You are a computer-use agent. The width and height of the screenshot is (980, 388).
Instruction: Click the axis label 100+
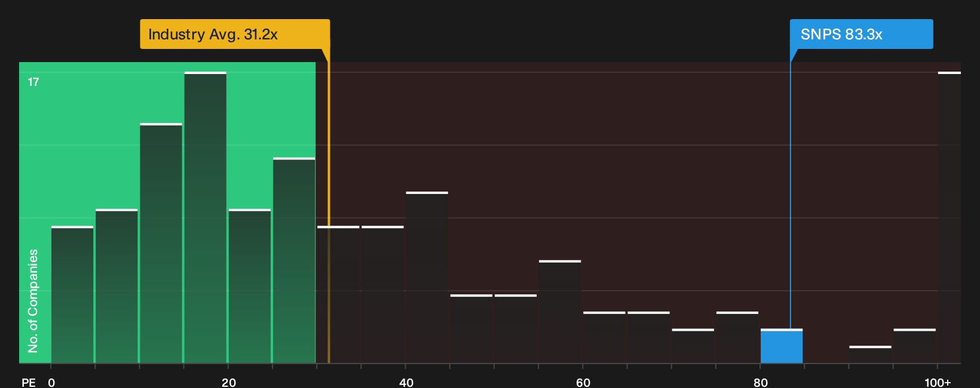[x=938, y=382]
